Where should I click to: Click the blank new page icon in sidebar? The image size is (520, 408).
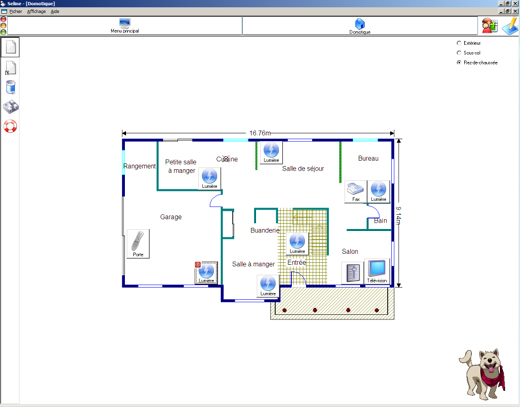coord(11,47)
